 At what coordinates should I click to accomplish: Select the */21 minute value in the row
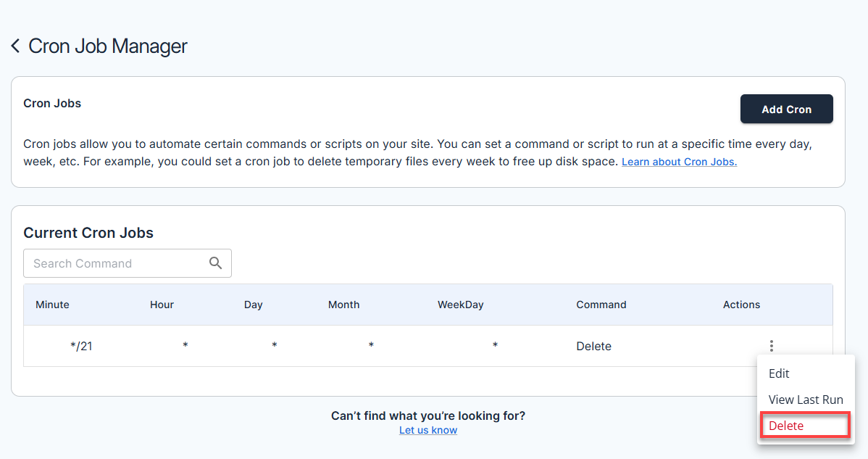pyautogui.click(x=81, y=346)
